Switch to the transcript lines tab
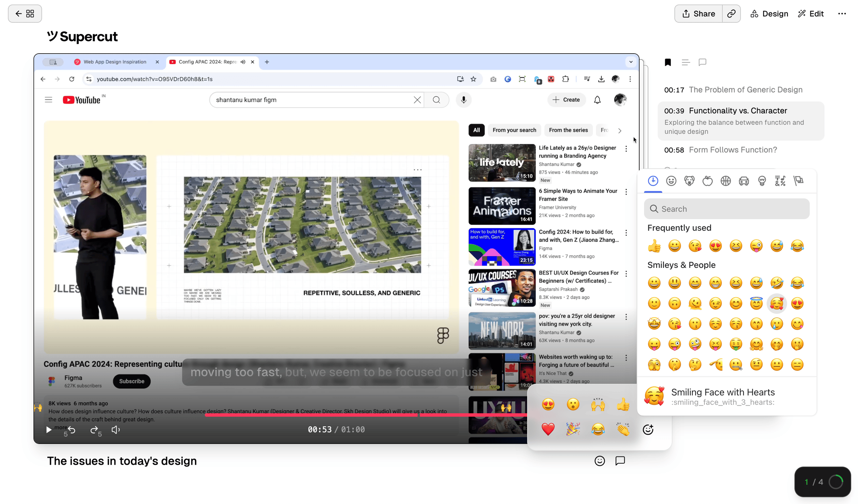The height and width of the screenshot is (504, 858). point(685,63)
